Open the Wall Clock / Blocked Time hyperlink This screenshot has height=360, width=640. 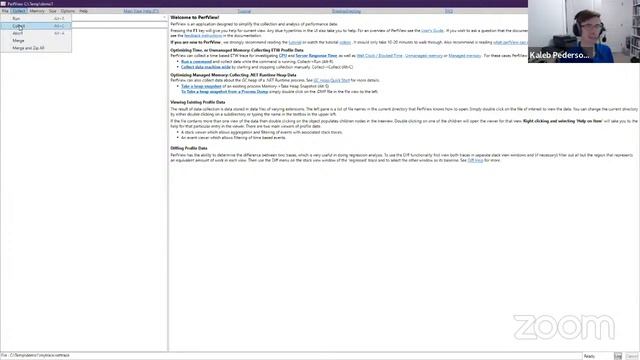(379, 56)
